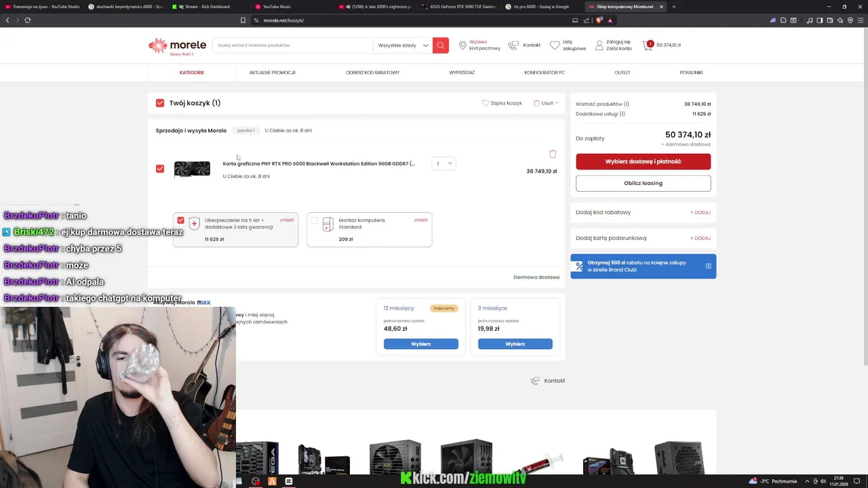Open the Brave wallet icon in toolbar
This screenshot has width=868, height=488.
[830, 20]
